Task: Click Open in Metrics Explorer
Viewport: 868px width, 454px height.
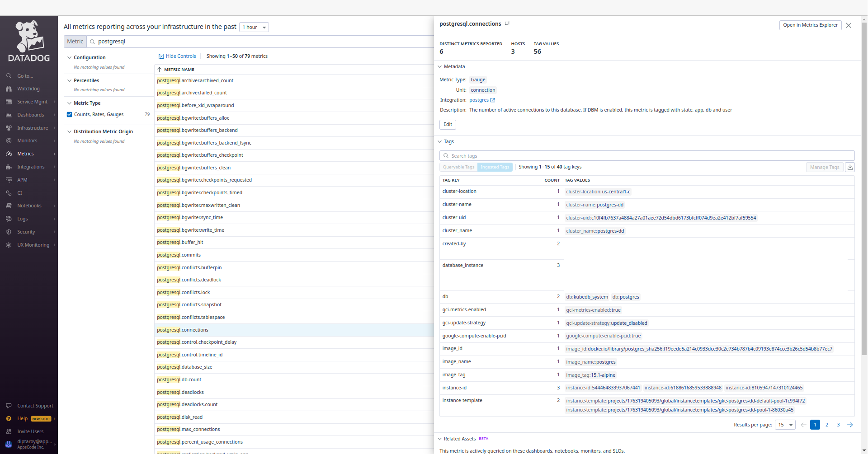Action: point(810,25)
